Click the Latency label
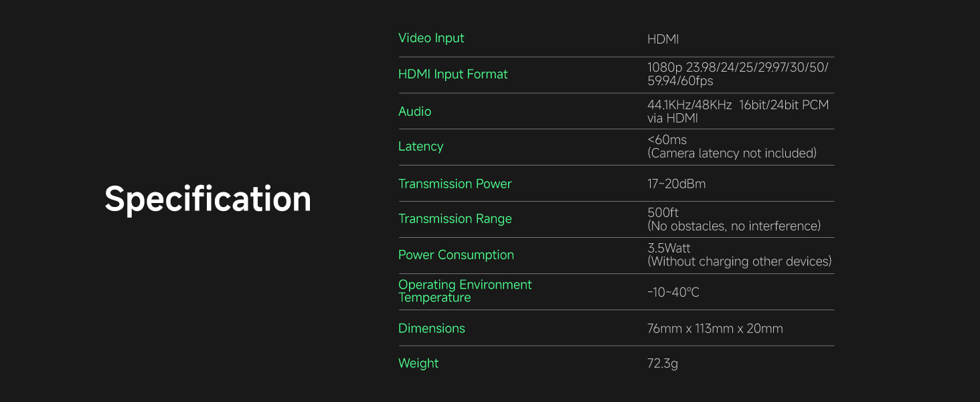The width and height of the screenshot is (980, 402). point(420,146)
